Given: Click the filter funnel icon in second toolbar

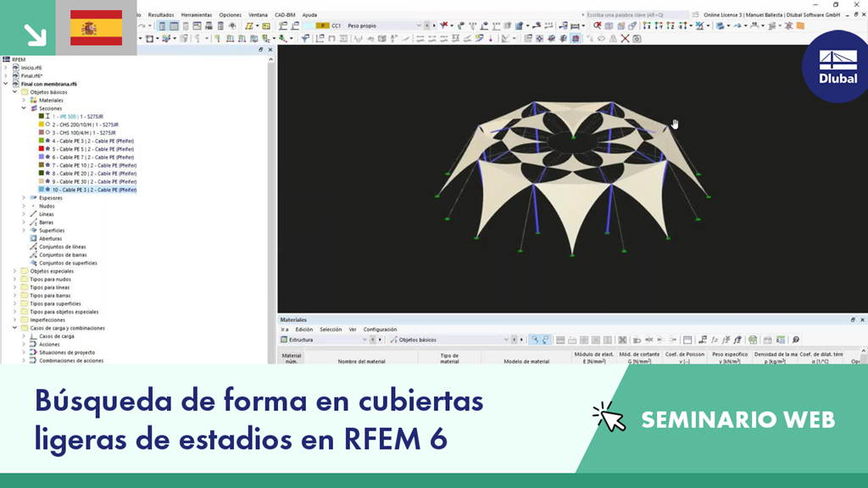Looking at the screenshot, I should coord(306,39).
